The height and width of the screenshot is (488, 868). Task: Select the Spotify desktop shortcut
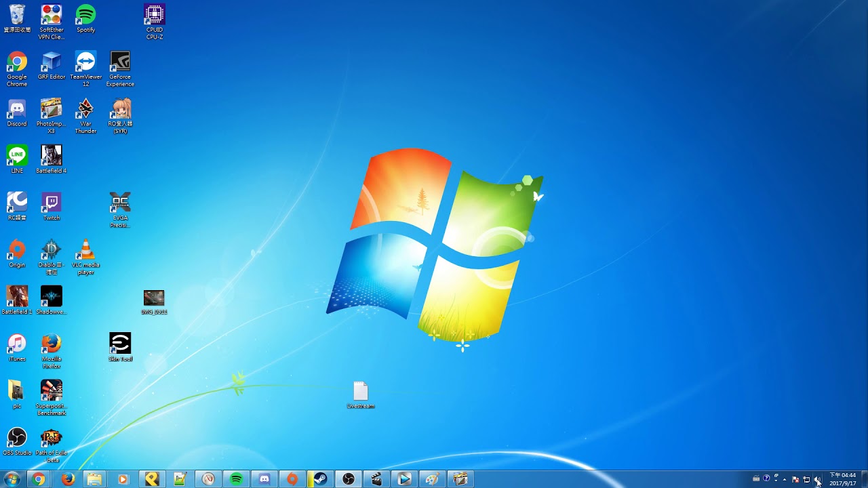pyautogui.click(x=85, y=18)
